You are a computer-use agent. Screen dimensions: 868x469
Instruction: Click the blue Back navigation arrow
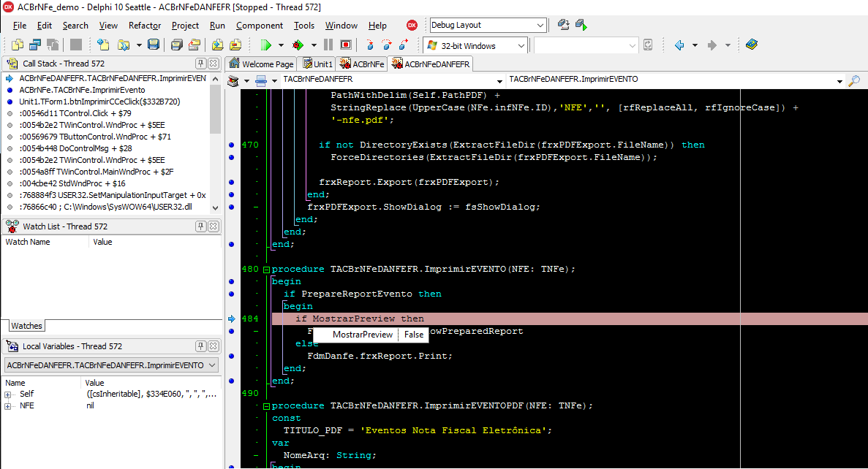[679, 45]
